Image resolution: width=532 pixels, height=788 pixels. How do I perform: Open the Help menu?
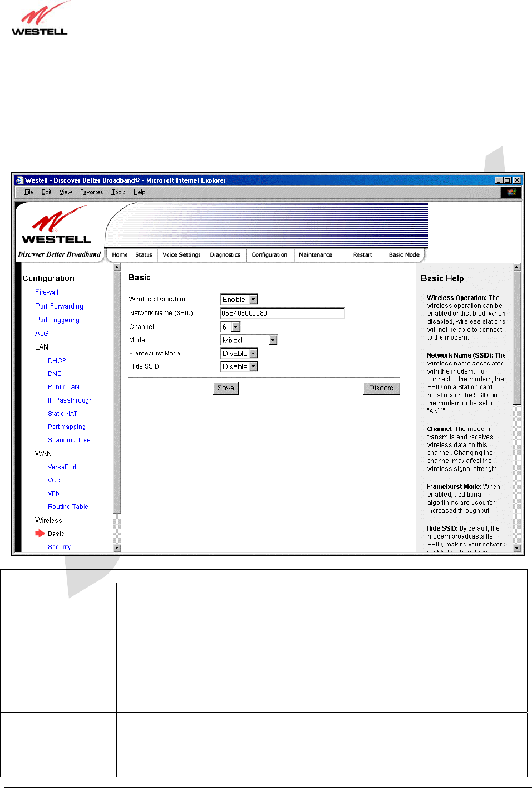click(x=139, y=192)
